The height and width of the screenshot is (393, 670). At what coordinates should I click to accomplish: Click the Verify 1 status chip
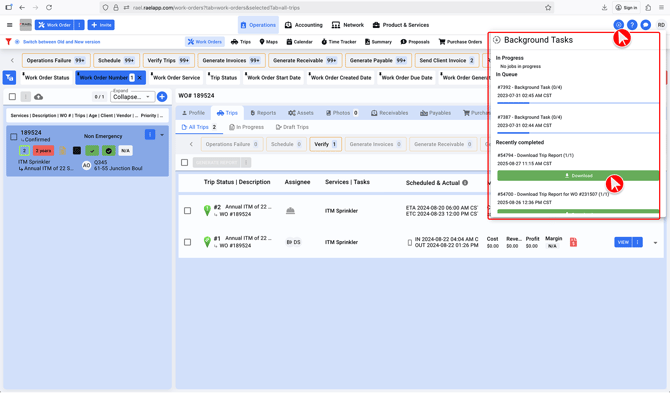[x=326, y=144]
